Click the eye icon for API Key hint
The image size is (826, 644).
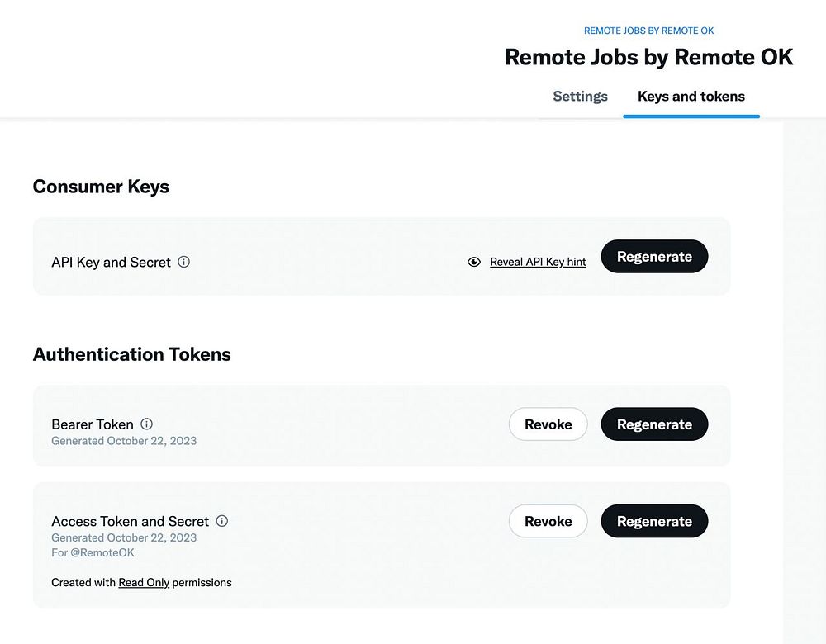tap(474, 262)
